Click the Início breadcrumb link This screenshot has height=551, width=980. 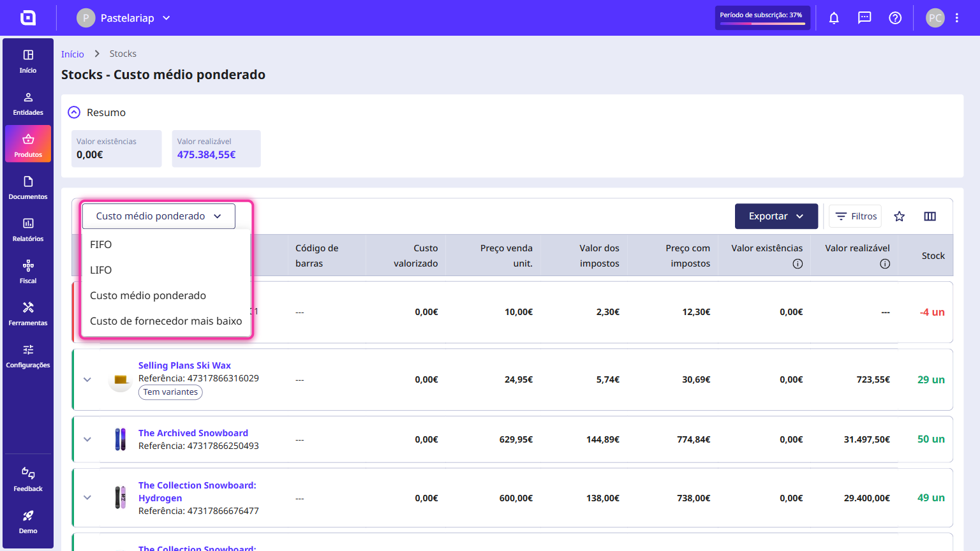(x=73, y=54)
